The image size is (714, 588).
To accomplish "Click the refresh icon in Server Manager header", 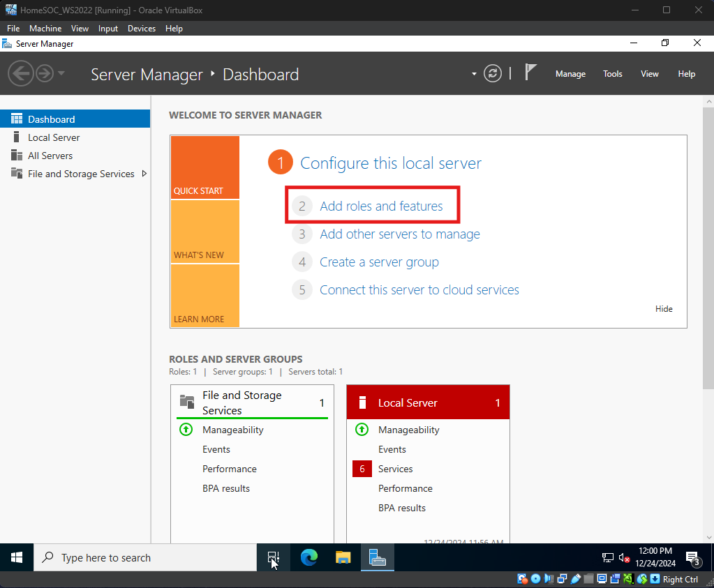I will pyautogui.click(x=493, y=74).
